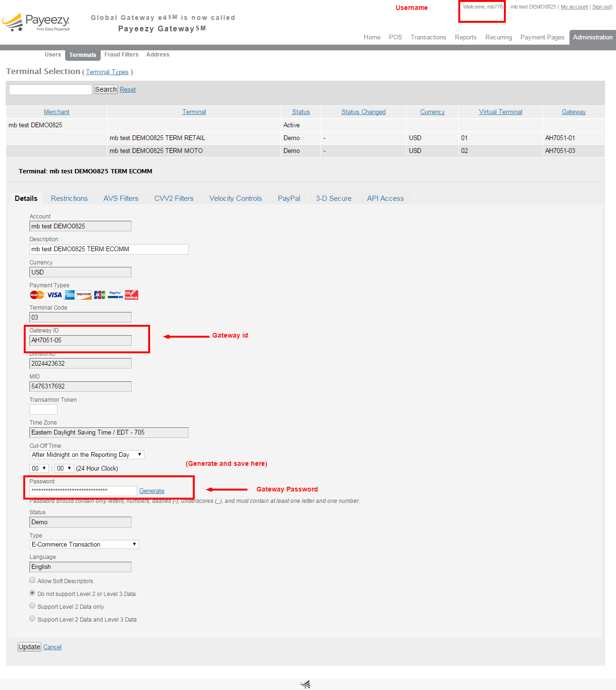
Task: Click the Payeezy logo
Action: pyautogui.click(x=36, y=22)
